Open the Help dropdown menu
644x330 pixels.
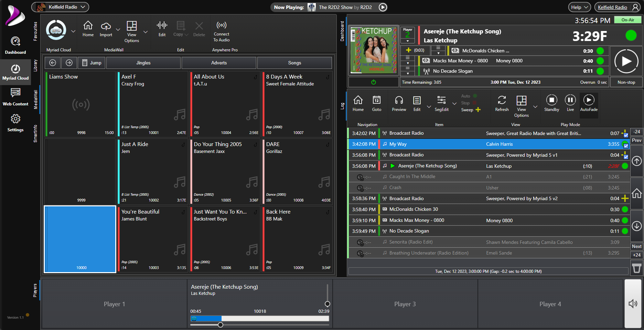[x=580, y=7]
